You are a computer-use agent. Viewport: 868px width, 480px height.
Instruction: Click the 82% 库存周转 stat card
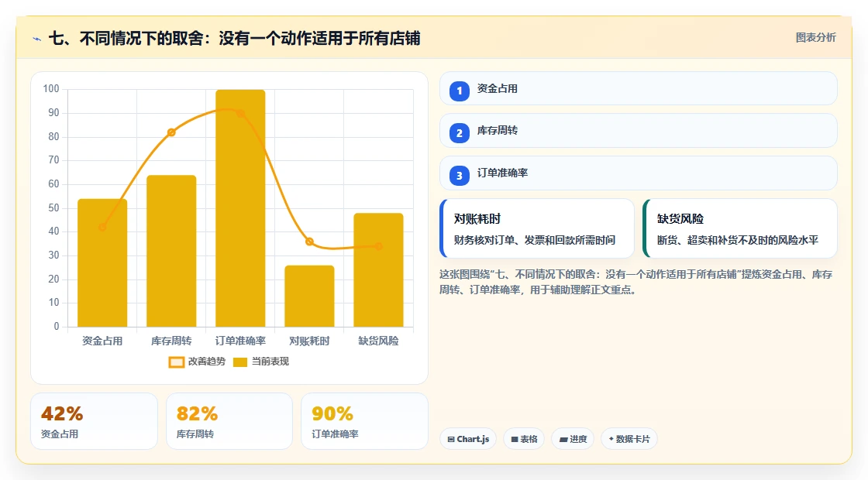click(x=229, y=421)
